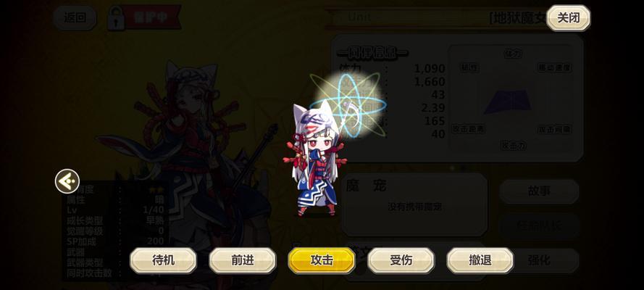Select the 前进 advance animation

[243, 260]
